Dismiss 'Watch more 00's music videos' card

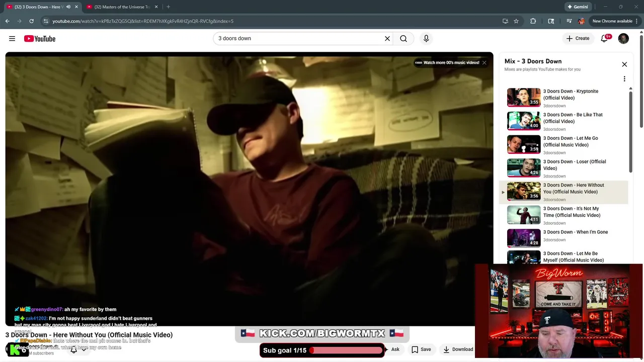pos(484,63)
